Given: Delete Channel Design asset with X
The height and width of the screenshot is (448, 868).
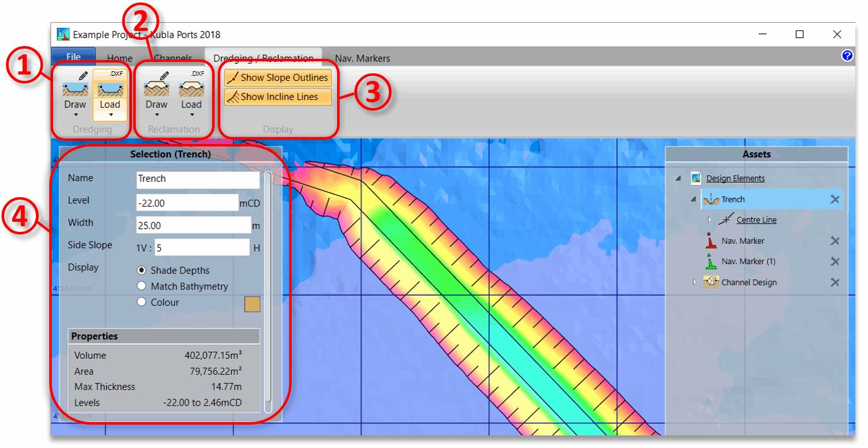Looking at the screenshot, I should click(835, 282).
